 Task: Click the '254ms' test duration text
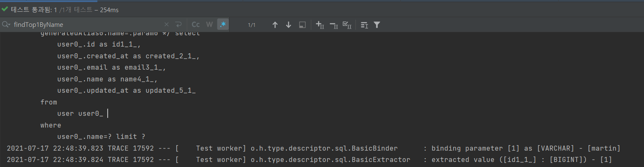tap(109, 10)
